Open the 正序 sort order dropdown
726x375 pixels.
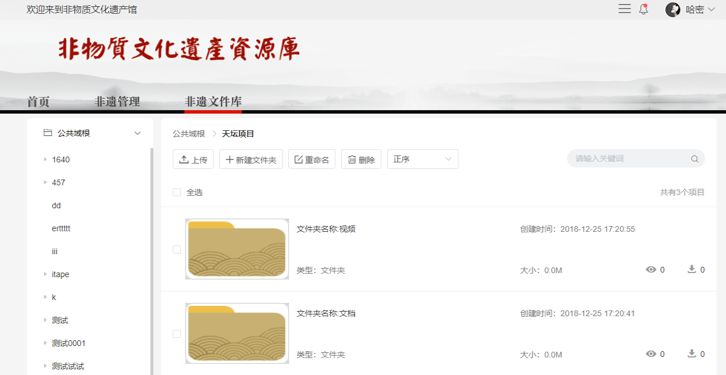[423, 159]
